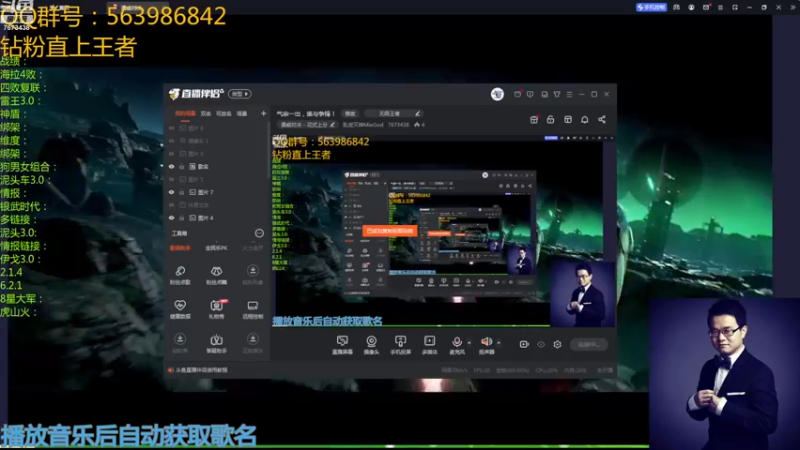Image resolution: width=800 pixels, height=450 pixels.
Task: Toggle visibility eye of 图片 4 source
Action: coord(171,218)
